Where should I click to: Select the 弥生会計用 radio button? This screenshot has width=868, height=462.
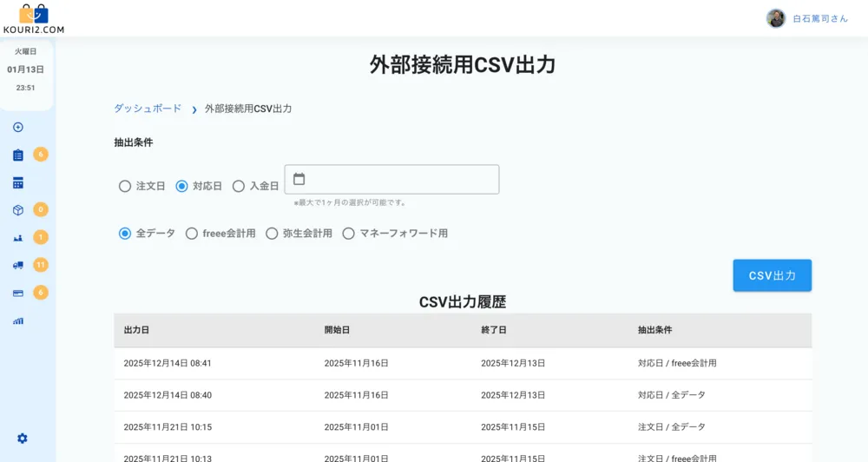(272, 234)
